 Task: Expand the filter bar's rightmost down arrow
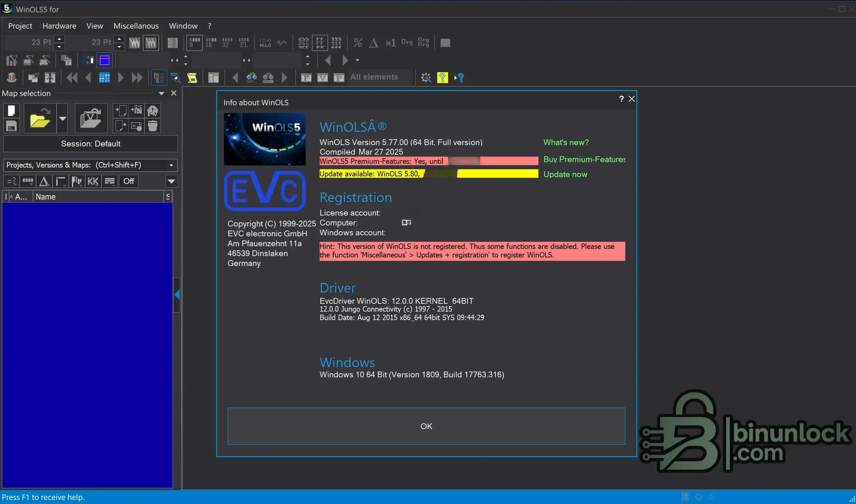[x=171, y=181]
